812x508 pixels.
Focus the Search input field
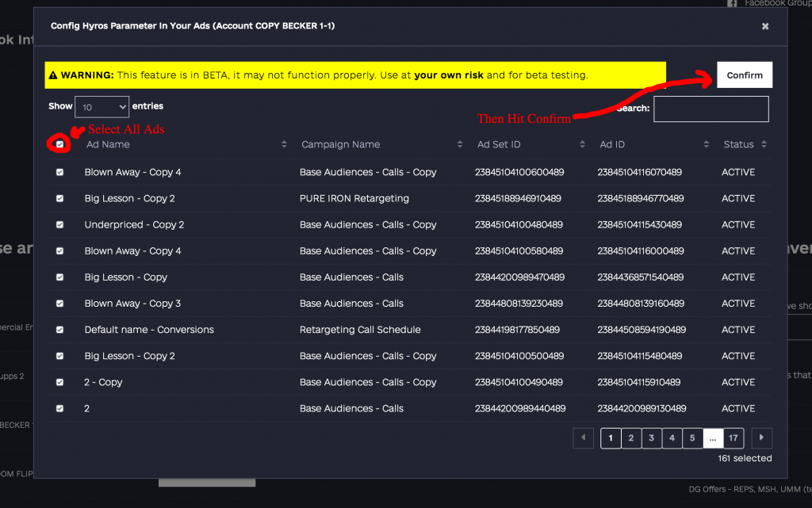[711, 109]
